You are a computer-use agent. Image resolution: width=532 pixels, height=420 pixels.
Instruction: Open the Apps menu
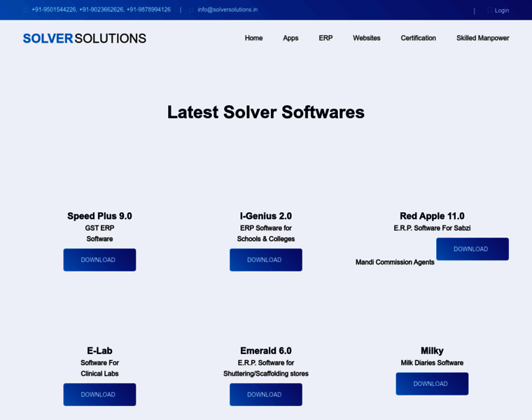[290, 38]
